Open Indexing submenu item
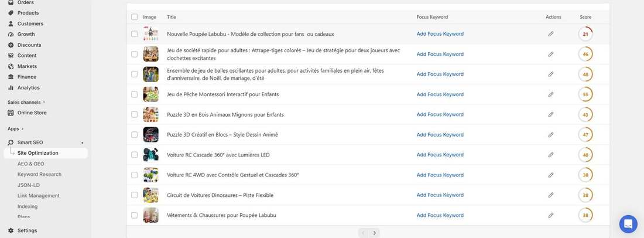Screen dimensions: 644x238 pyautogui.click(x=28, y=206)
